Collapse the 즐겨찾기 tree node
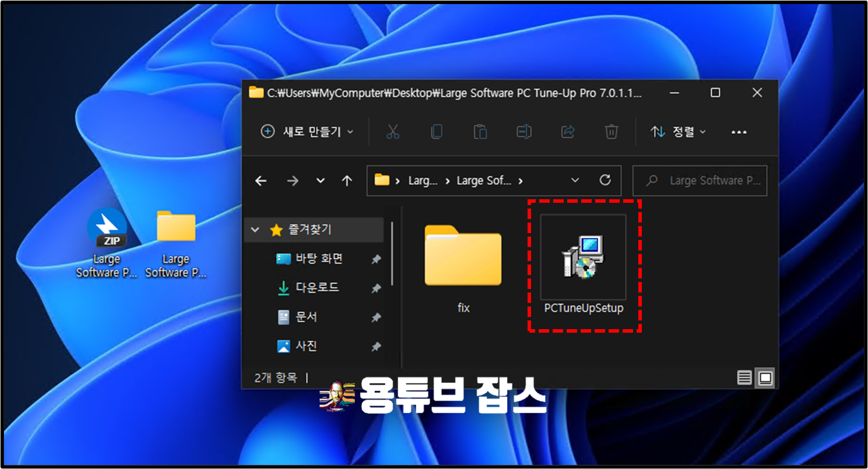The height and width of the screenshot is (469, 868). click(x=255, y=230)
